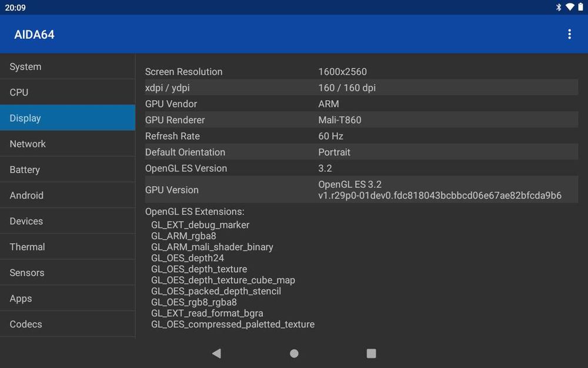Image resolution: width=588 pixels, height=368 pixels.
Task: Select the 3.2 version value
Action: (325, 168)
